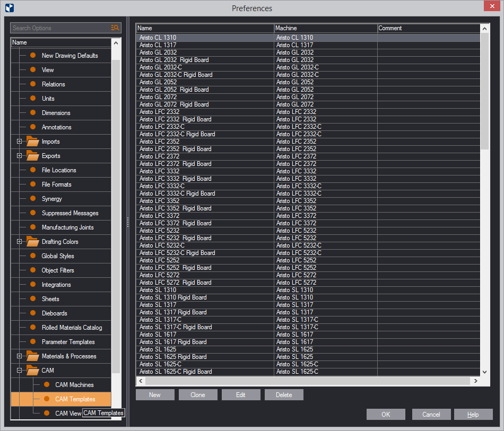Screen dimensions: 504x431
Task: Open View preferences
Action: pyautogui.click(x=48, y=70)
